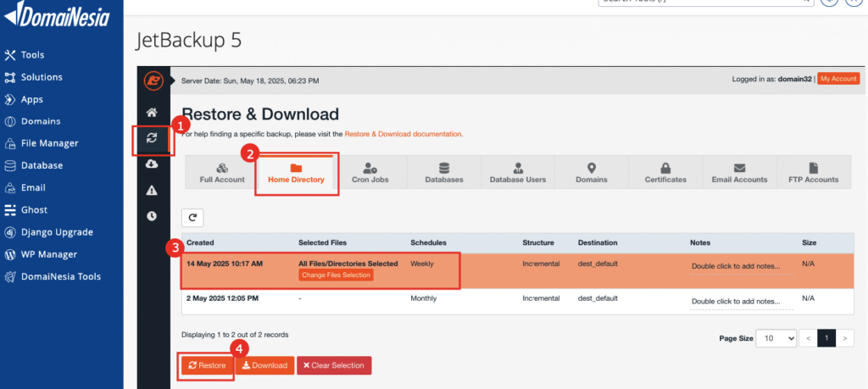Click the Download button
The height and width of the screenshot is (389, 868).
[x=264, y=365]
